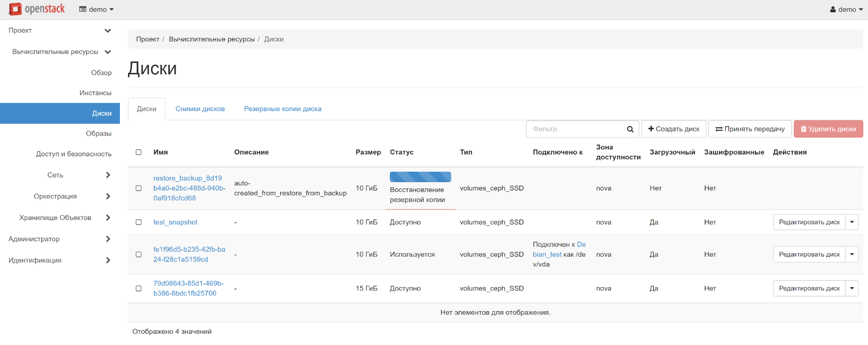Open the restore_backup_8d19 disk link
This screenshot has width=868, height=345.
[x=189, y=188]
